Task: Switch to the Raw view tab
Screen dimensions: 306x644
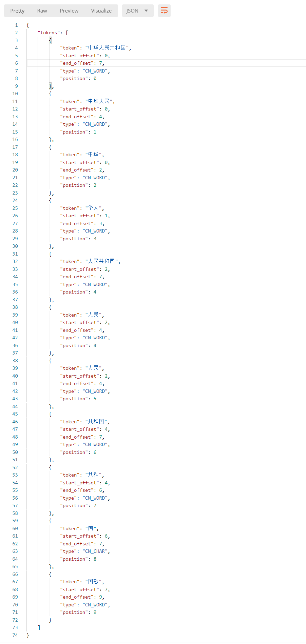Action: click(42, 11)
